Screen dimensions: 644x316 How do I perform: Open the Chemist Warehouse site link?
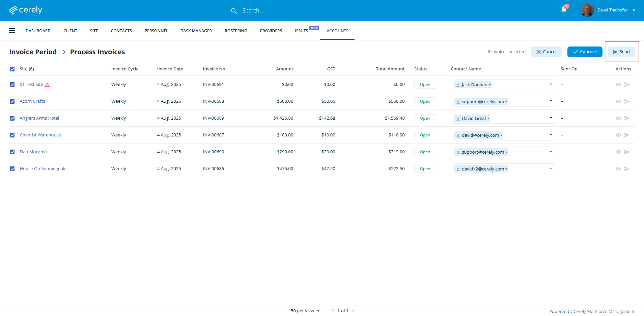tap(40, 135)
